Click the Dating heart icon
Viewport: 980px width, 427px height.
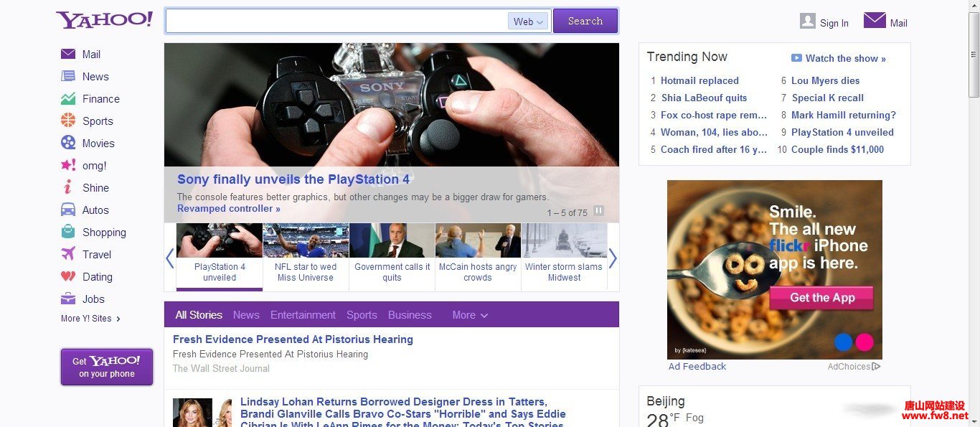[68, 276]
